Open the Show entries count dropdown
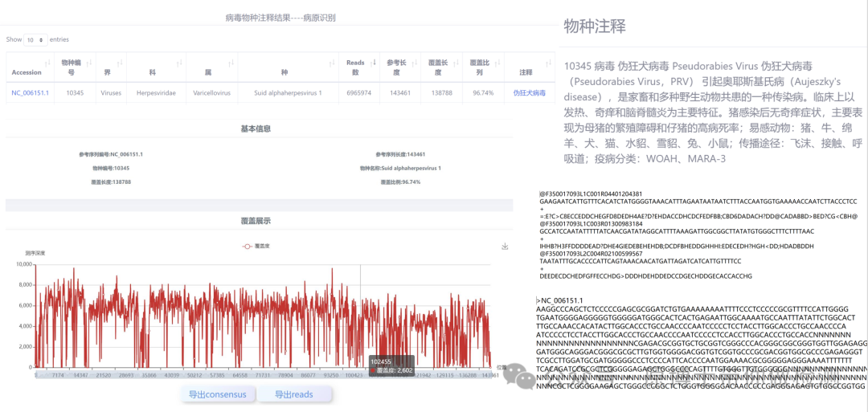The width and height of the screenshot is (868, 412). tap(35, 39)
